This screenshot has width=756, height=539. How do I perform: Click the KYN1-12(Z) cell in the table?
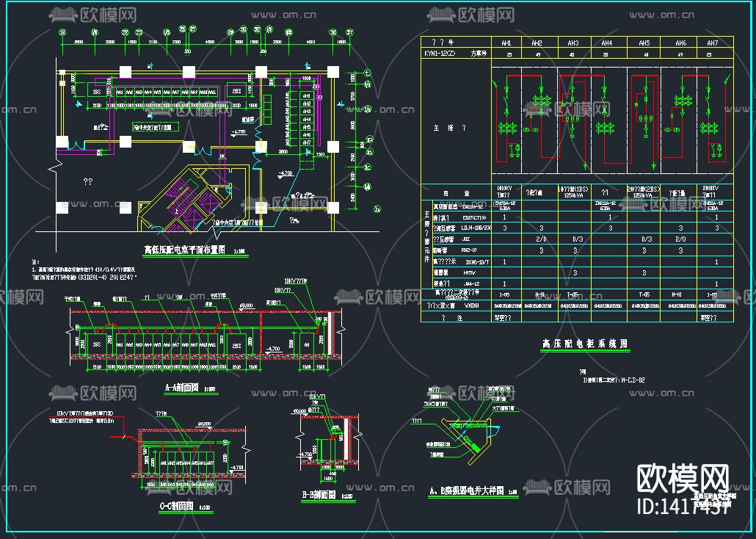[x=440, y=54]
